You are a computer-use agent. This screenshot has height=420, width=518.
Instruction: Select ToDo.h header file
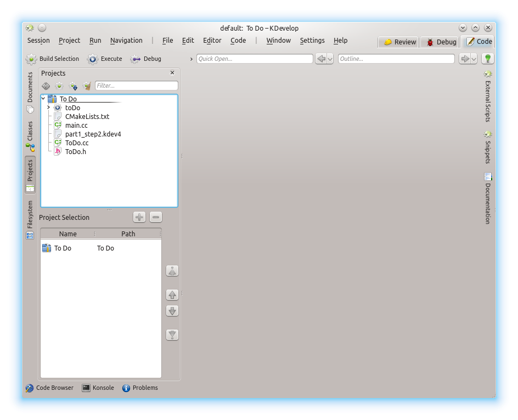pos(76,151)
